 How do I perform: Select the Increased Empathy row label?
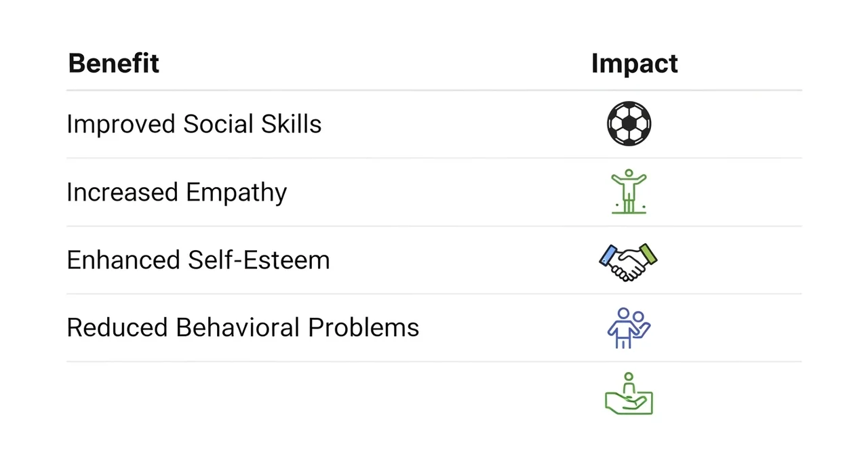(x=176, y=192)
